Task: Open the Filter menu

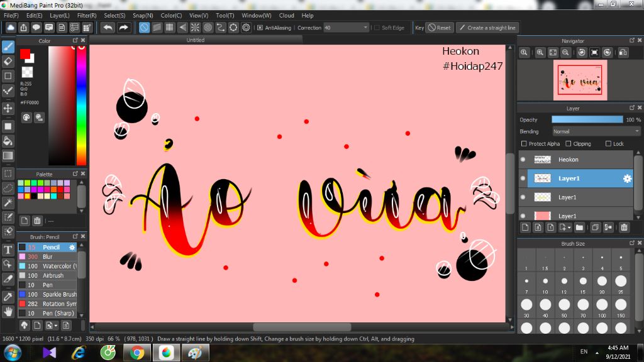Action: tap(87, 15)
